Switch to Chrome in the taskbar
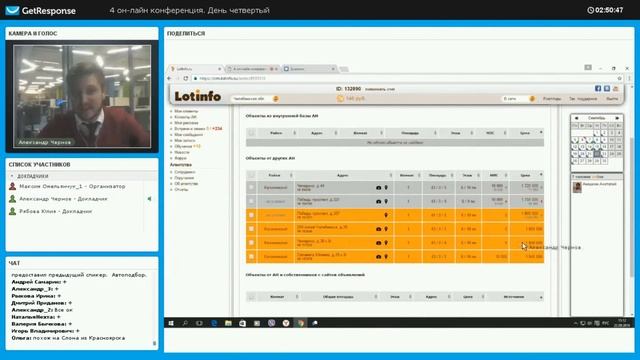The height and width of the screenshot is (360, 640). (300, 323)
